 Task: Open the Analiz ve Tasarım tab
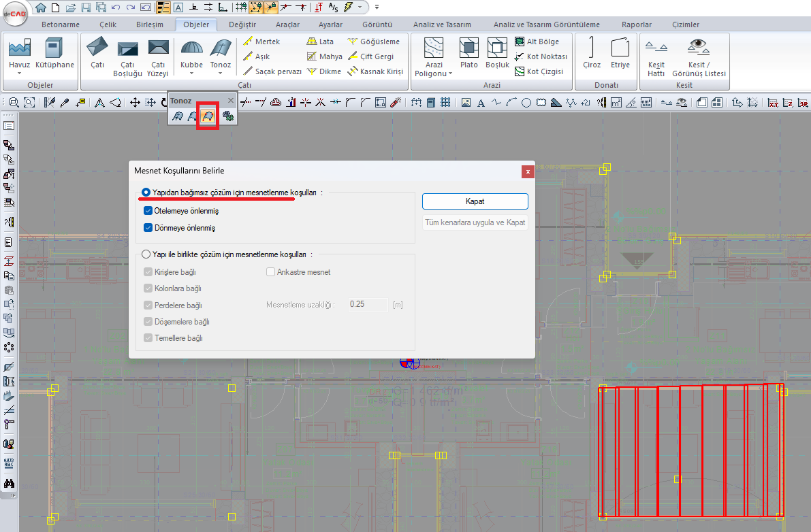click(442, 24)
